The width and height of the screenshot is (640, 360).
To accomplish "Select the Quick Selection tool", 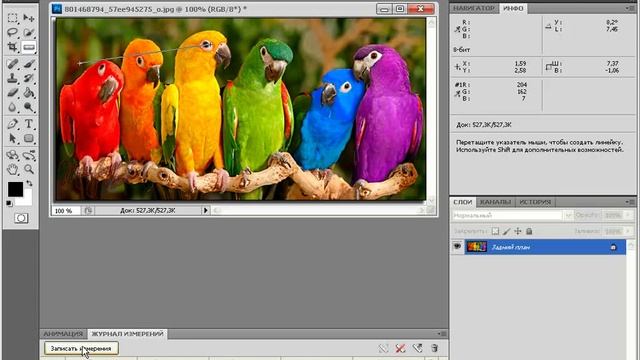I will (x=29, y=32).
